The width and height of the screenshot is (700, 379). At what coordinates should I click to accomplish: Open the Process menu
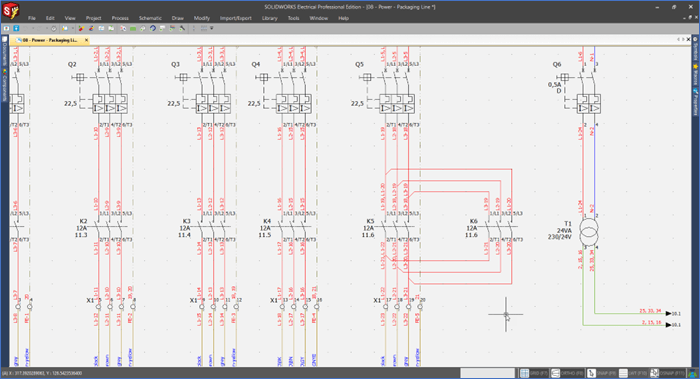pyautogui.click(x=120, y=18)
